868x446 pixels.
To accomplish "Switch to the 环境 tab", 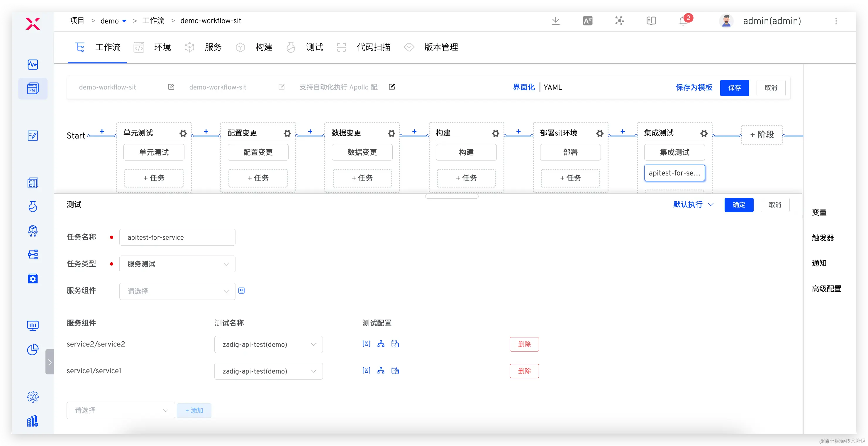I will point(162,47).
